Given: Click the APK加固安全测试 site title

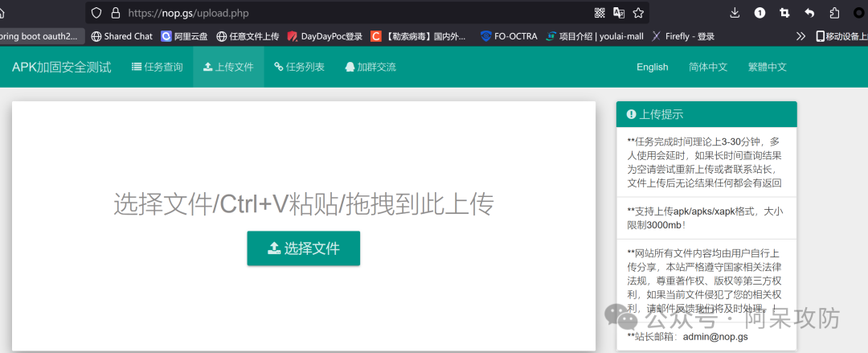Looking at the screenshot, I should pyautogui.click(x=61, y=67).
